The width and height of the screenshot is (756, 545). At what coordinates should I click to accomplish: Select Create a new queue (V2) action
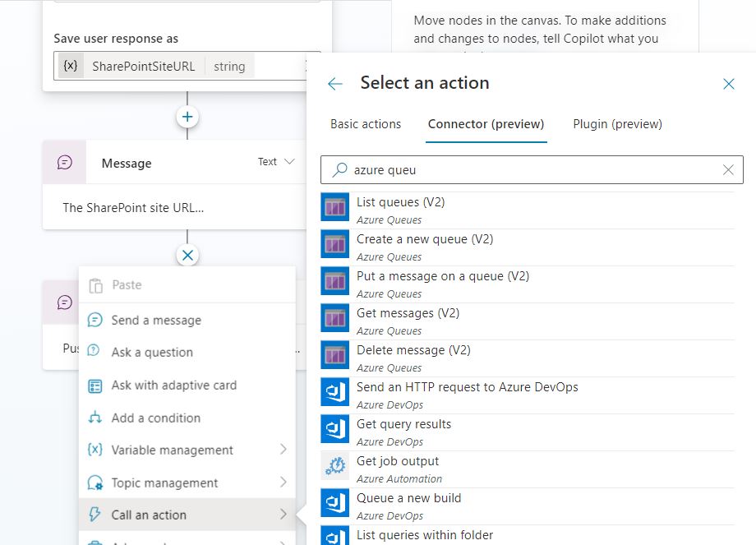[x=528, y=247]
